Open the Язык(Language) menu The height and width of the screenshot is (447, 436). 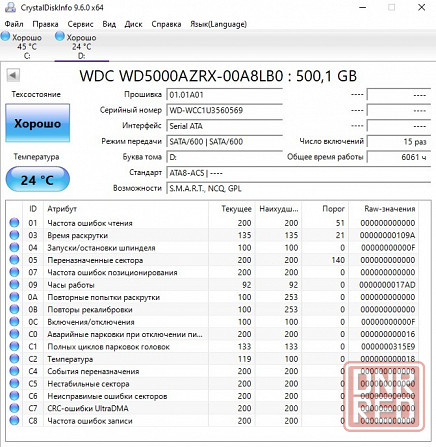(x=219, y=24)
